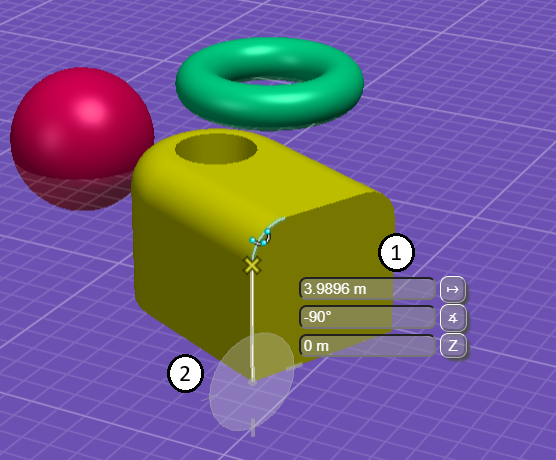Select the green torus object
The width and height of the screenshot is (556, 460).
(x=269, y=83)
